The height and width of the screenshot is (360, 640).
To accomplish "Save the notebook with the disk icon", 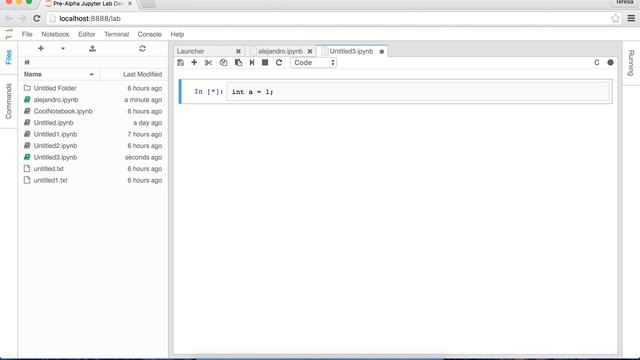I will click(x=180, y=62).
